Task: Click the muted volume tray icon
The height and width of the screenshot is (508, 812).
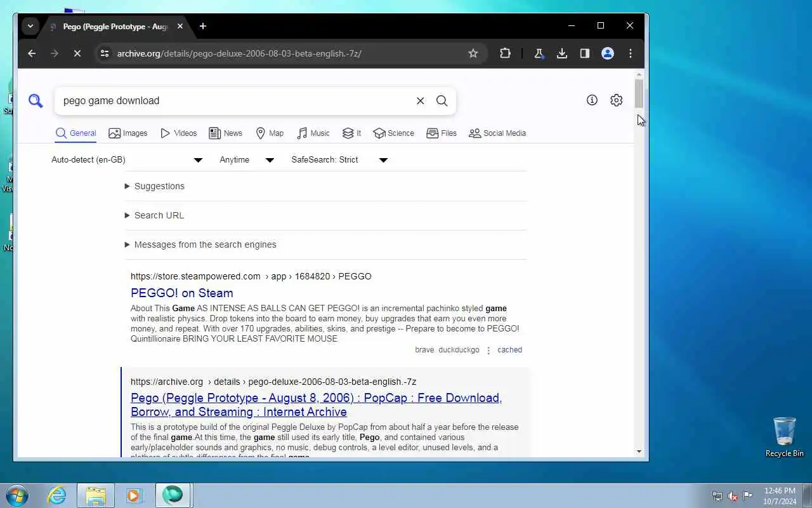Action: click(733, 496)
